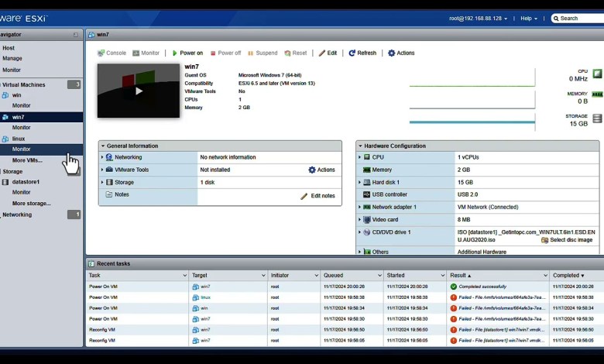Expand the Hard disk 1 row
This screenshot has width=604, height=364.
point(360,182)
